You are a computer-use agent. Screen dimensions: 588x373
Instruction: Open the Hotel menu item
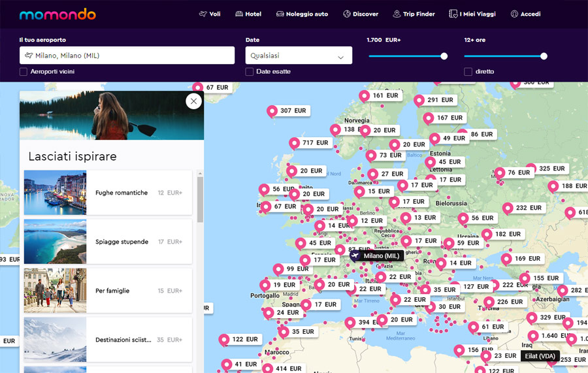[248, 14]
